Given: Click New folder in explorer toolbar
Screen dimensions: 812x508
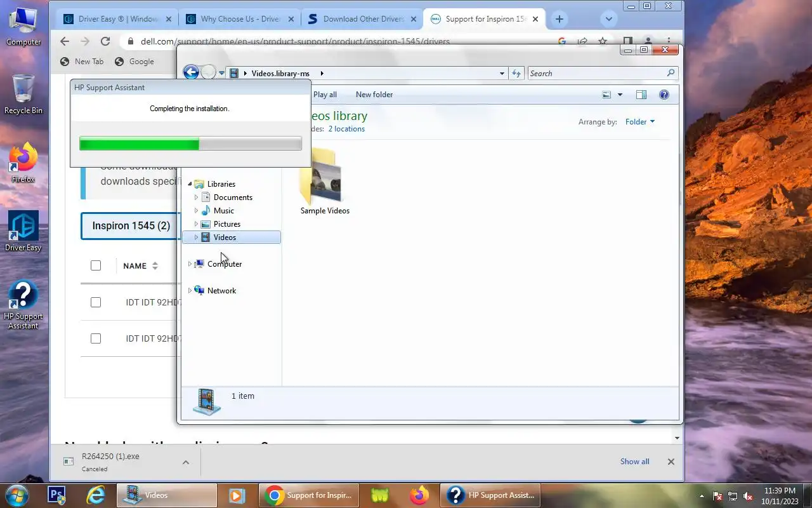Looking at the screenshot, I should point(374,95).
